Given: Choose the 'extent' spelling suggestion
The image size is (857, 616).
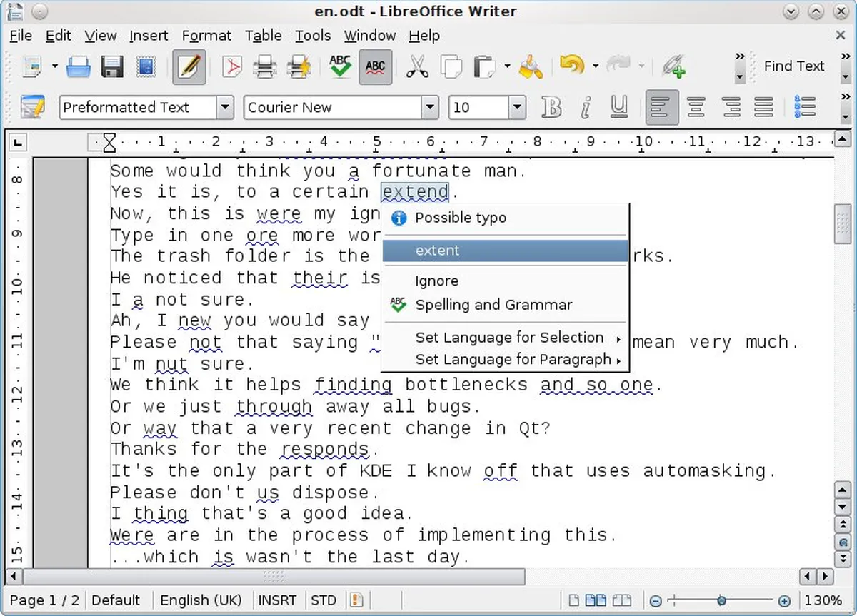Looking at the screenshot, I should 506,251.
